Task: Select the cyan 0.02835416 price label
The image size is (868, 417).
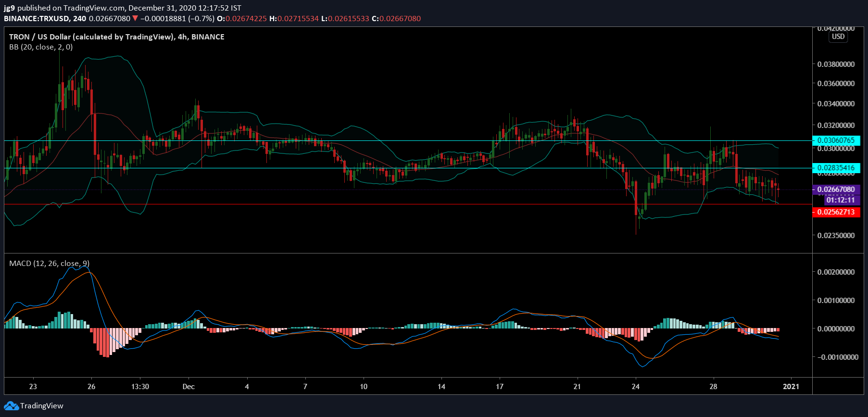Action: tap(836, 168)
